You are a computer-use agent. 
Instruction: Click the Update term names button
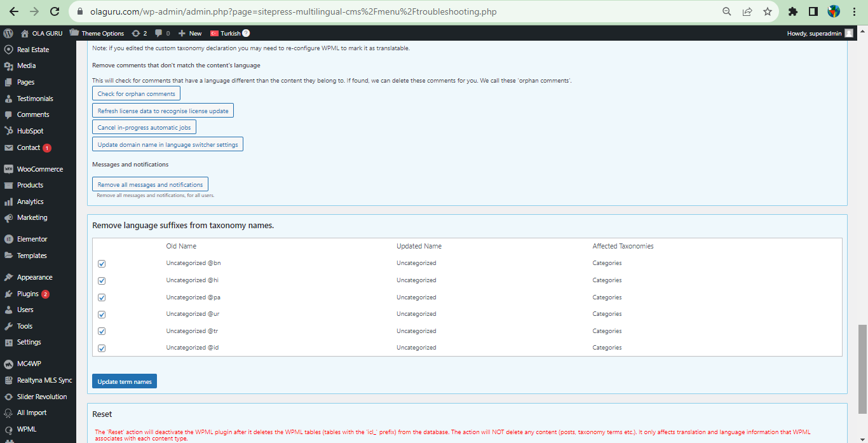(x=125, y=381)
